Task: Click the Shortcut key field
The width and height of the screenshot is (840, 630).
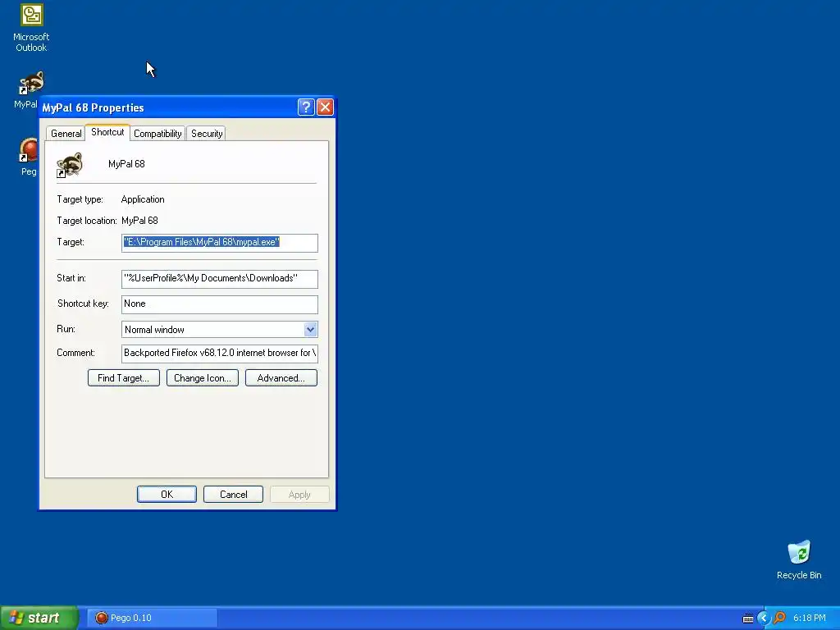Action: pyautogui.click(x=220, y=304)
